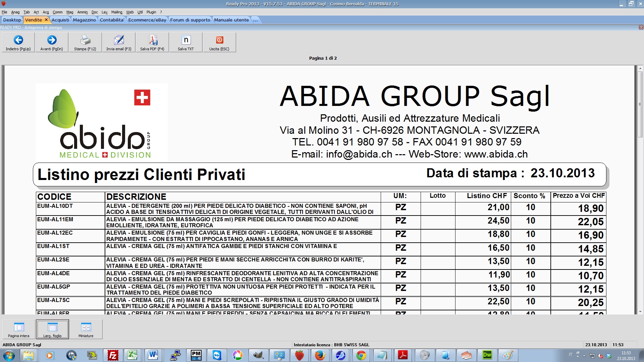Exit preview using Uscita (ESC) icon
The height and width of the screenshot is (362, 644).
point(219,43)
